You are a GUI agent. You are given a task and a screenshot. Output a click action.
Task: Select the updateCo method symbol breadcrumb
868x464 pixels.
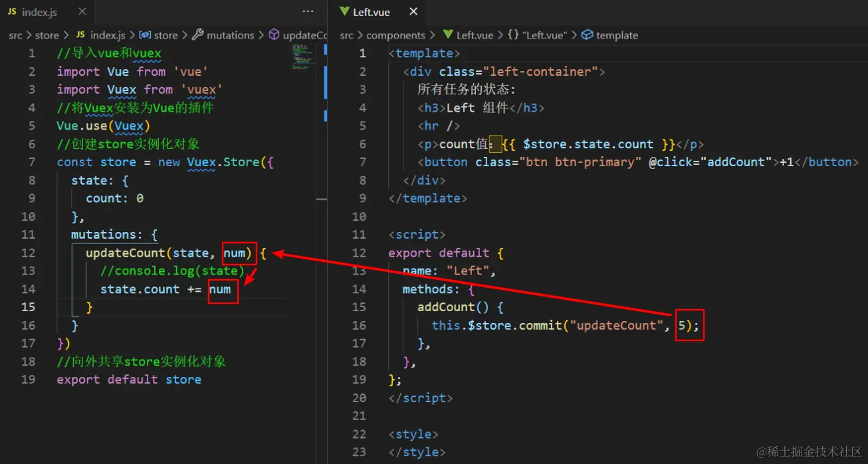(298, 35)
